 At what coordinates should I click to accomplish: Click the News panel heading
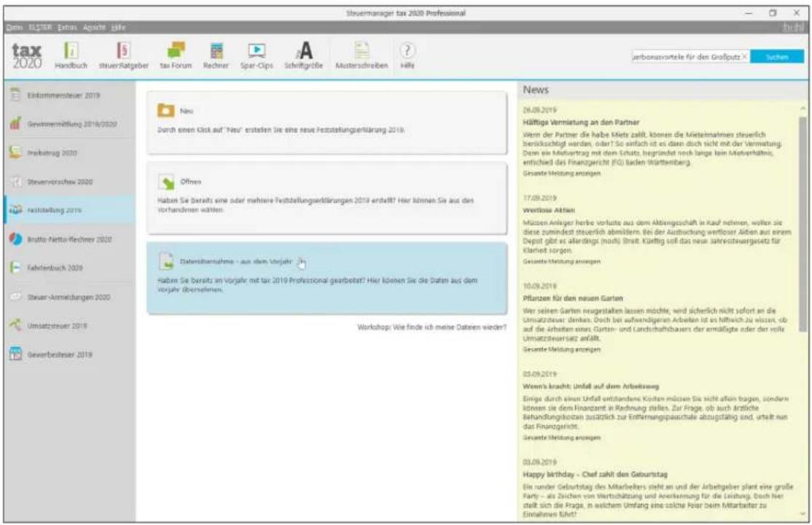(536, 90)
